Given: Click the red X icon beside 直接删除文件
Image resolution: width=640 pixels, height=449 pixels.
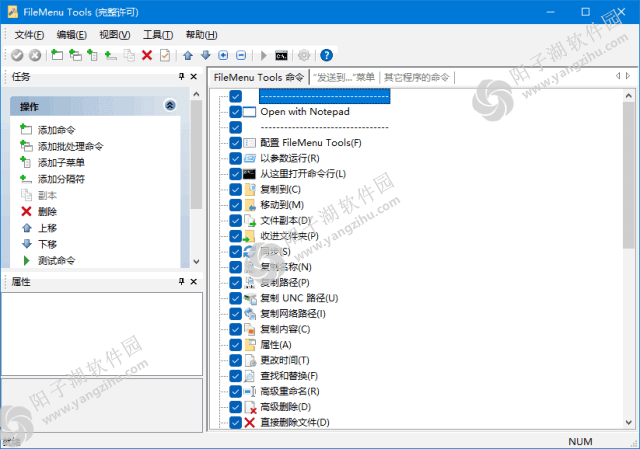Looking at the screenshot, I should click(249, 422).
